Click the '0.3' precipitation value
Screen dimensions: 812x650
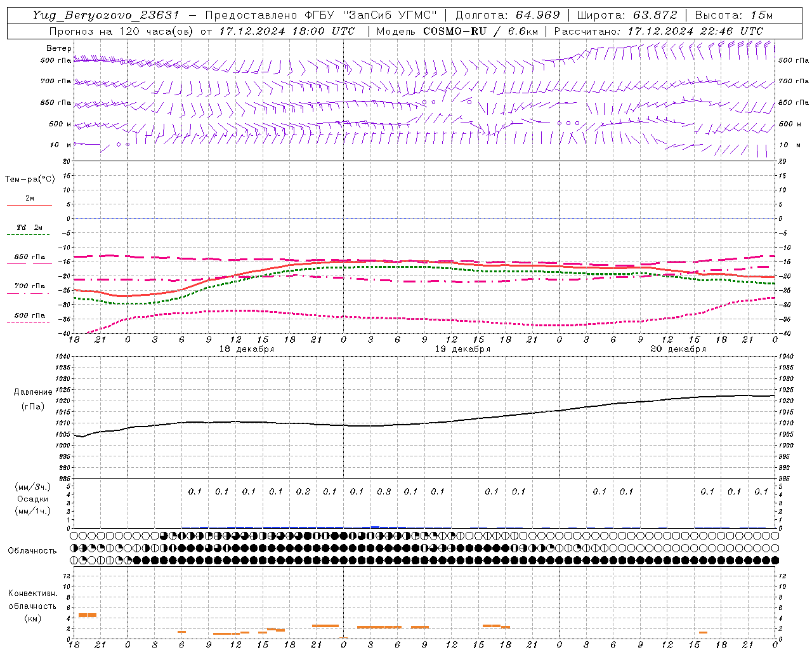click(x=384, y=492)
